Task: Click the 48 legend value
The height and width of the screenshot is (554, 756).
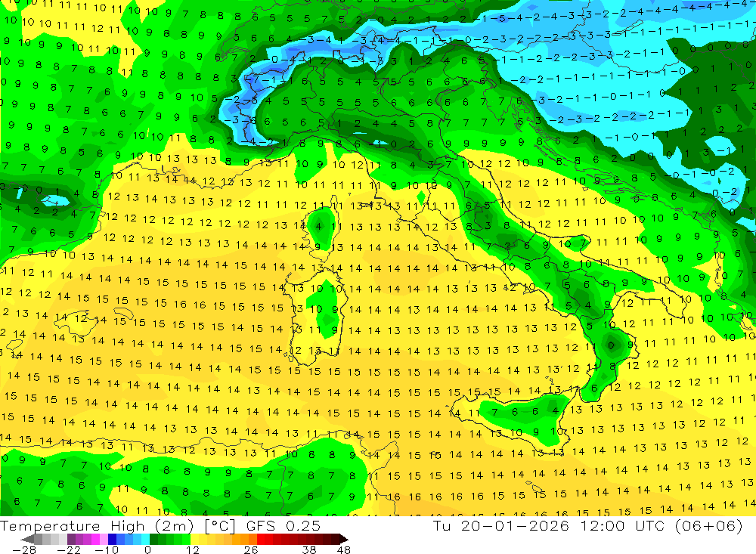Action: [x=343, y=550]
